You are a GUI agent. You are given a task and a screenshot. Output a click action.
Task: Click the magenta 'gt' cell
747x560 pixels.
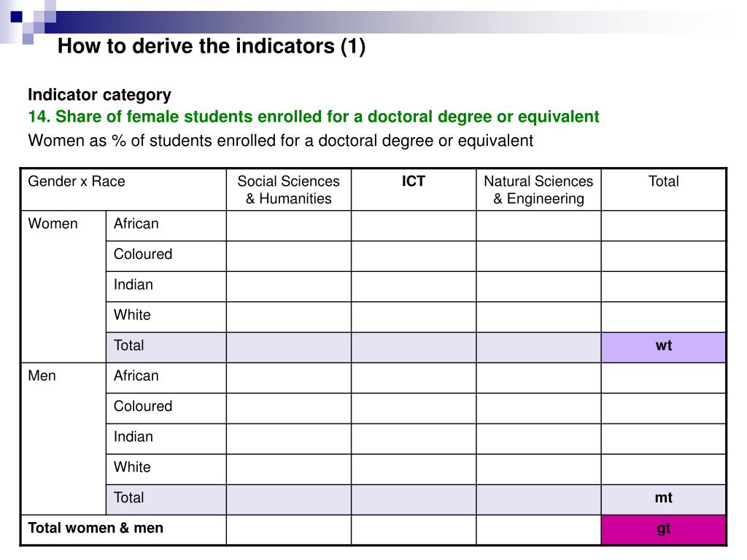664,529
